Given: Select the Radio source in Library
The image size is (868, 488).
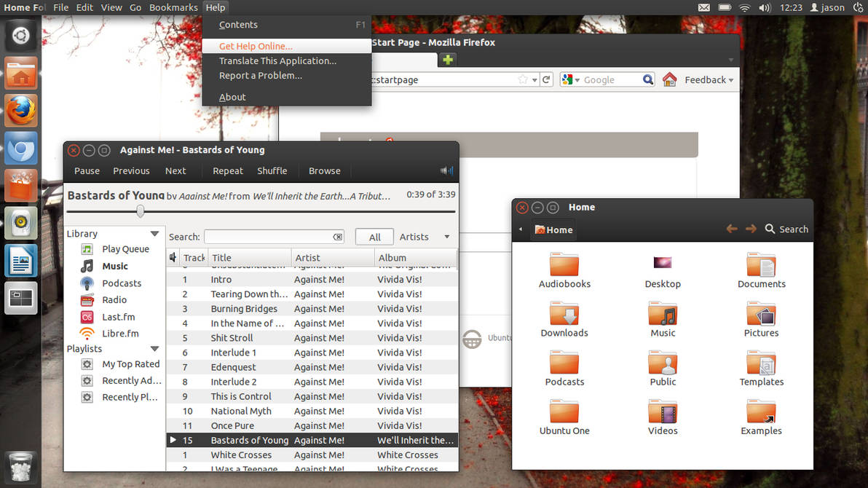Looking at the screenshot, I should click(x=114, y=299).
